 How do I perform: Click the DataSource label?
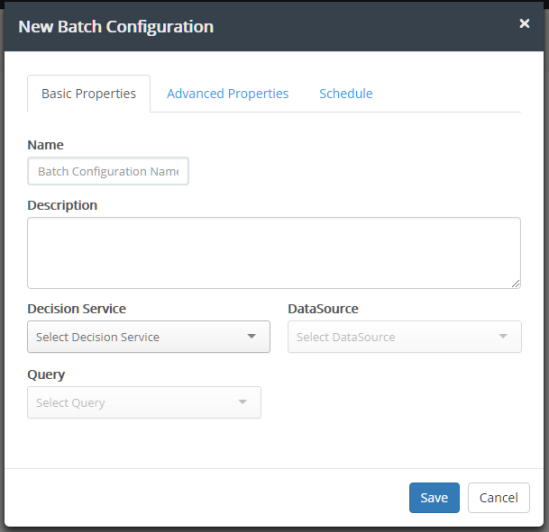[x=323, y=309]
